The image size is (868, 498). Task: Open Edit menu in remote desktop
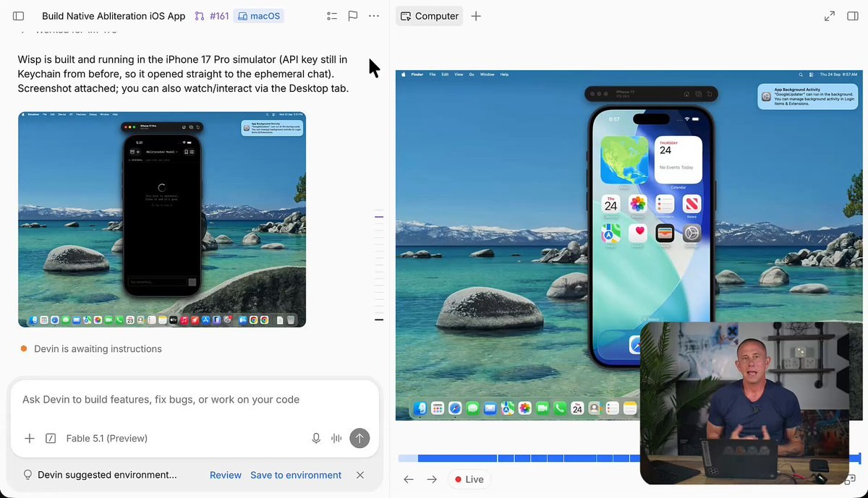tap(444, 74)
